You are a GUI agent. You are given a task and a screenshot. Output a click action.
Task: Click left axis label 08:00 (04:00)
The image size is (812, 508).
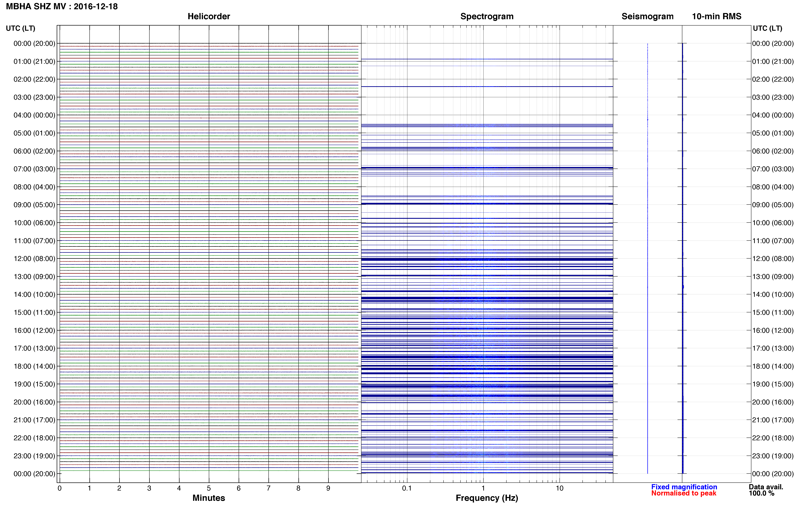[x=34, y=187]
